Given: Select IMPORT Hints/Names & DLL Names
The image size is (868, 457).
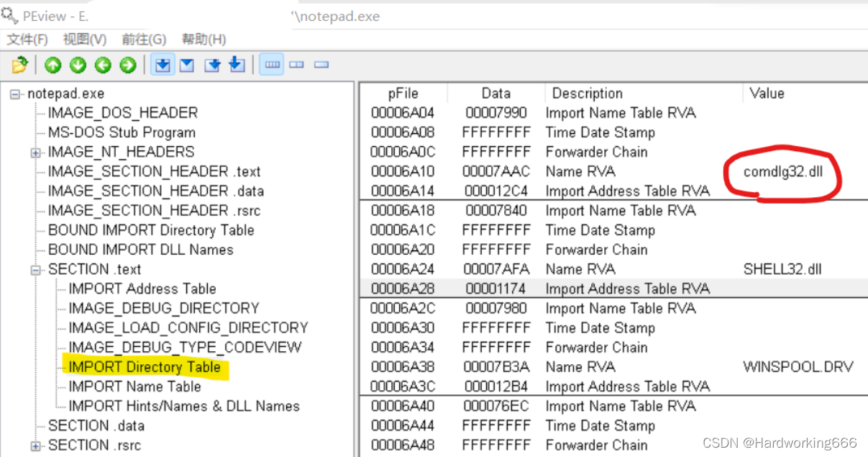Looking at the screenshot, I should click(183, 406).
